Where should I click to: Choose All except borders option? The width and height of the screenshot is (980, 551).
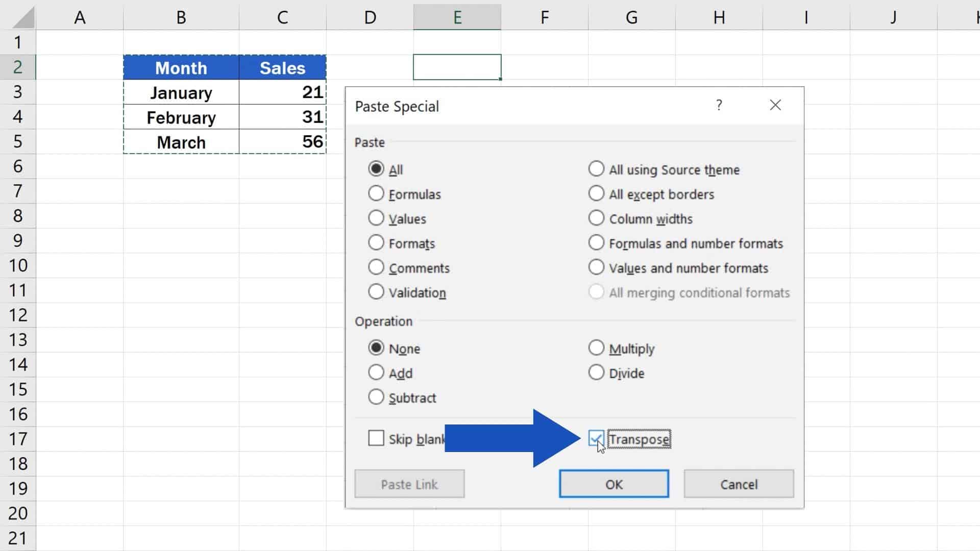596,193
